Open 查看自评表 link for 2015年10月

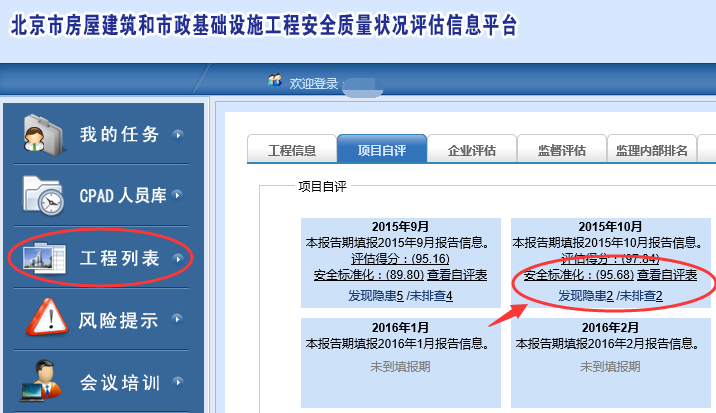pos(667,275)
